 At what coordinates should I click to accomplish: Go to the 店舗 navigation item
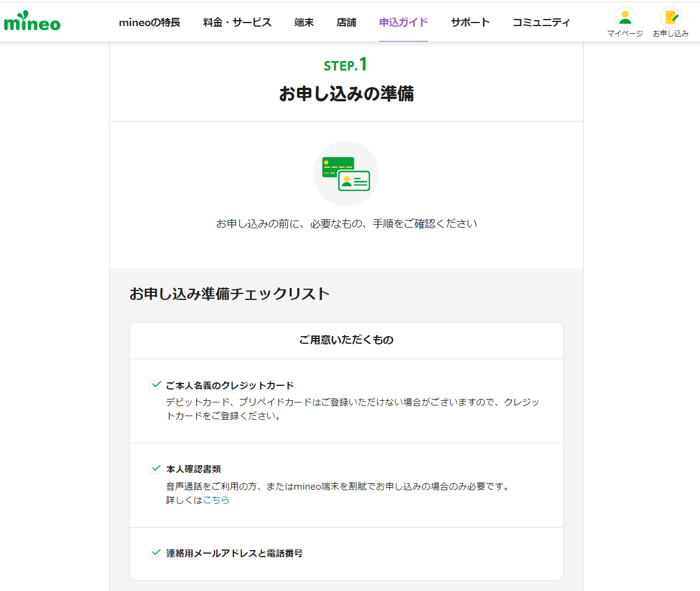(x=346, y=23)
